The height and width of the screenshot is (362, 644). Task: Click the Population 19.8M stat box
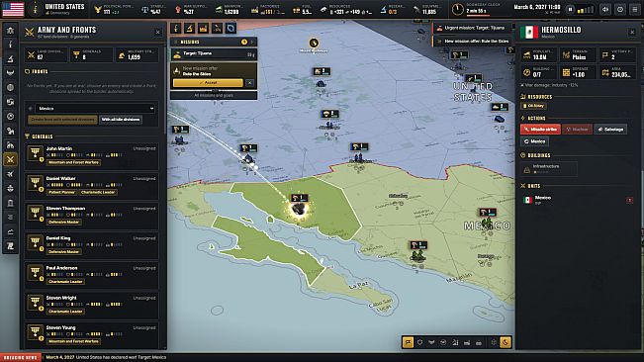click(x=538, y=55)
